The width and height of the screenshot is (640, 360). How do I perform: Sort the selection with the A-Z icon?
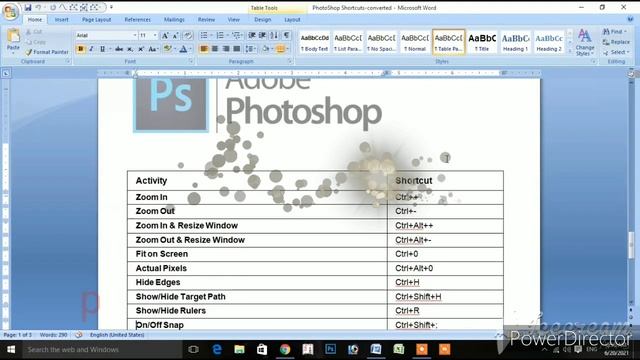click(x=274, y=36)
